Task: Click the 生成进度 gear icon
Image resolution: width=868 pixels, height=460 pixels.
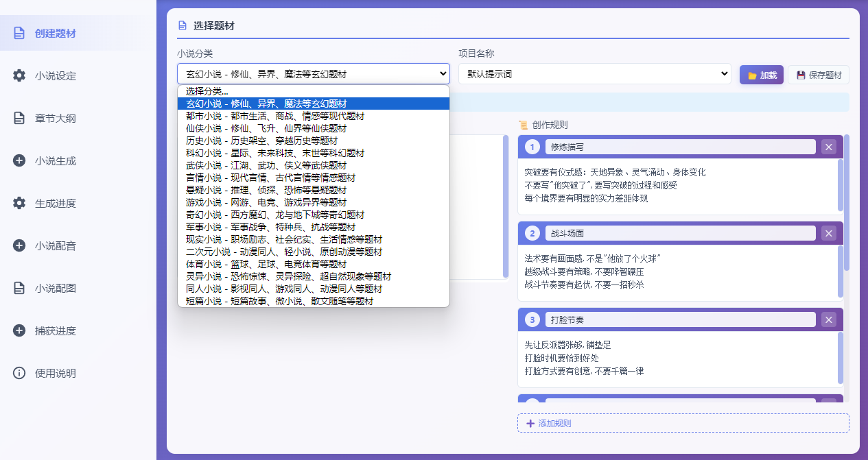Action: point(19,203)
